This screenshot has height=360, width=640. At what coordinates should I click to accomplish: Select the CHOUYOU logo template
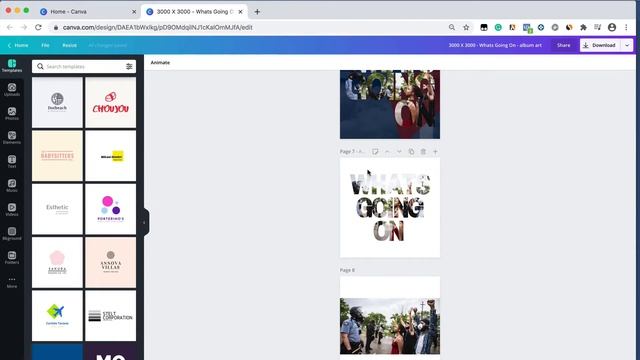click(111, 102)
